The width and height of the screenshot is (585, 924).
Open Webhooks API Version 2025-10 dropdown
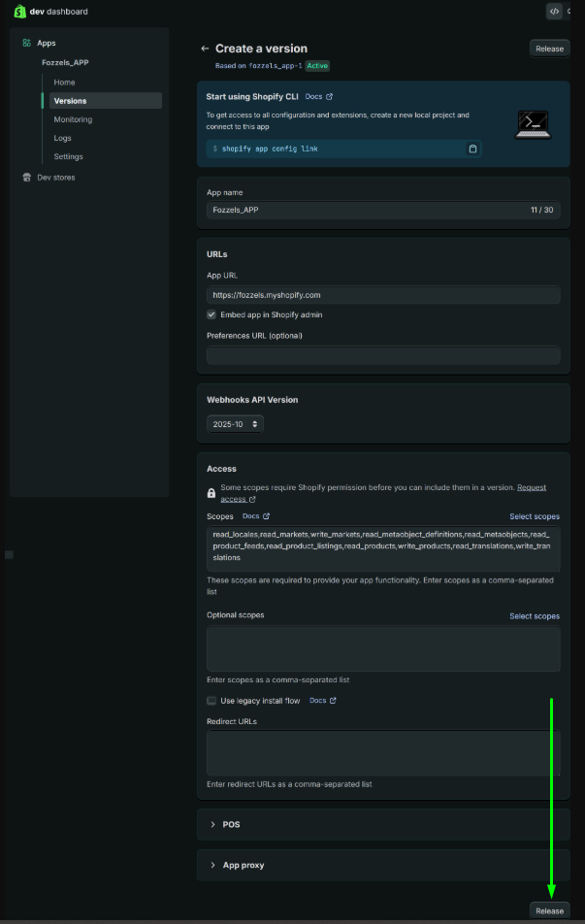[235, 424]
